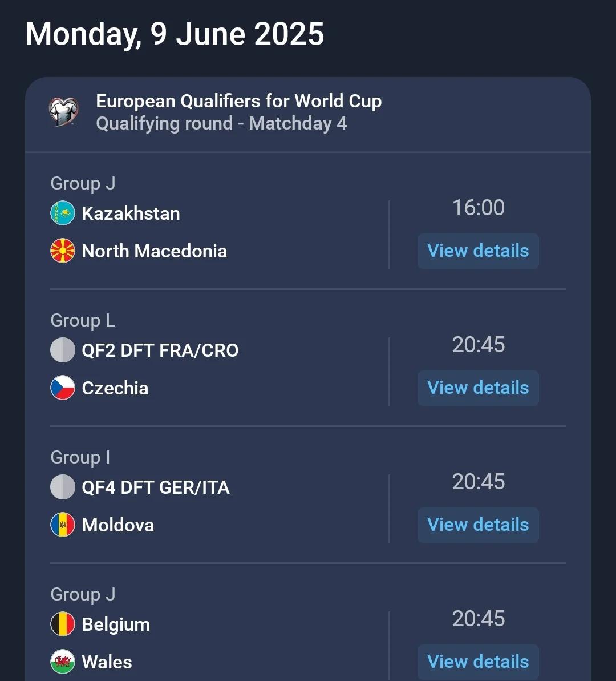
Task: Select the North Macedonia team name
Action: (154, 251)
